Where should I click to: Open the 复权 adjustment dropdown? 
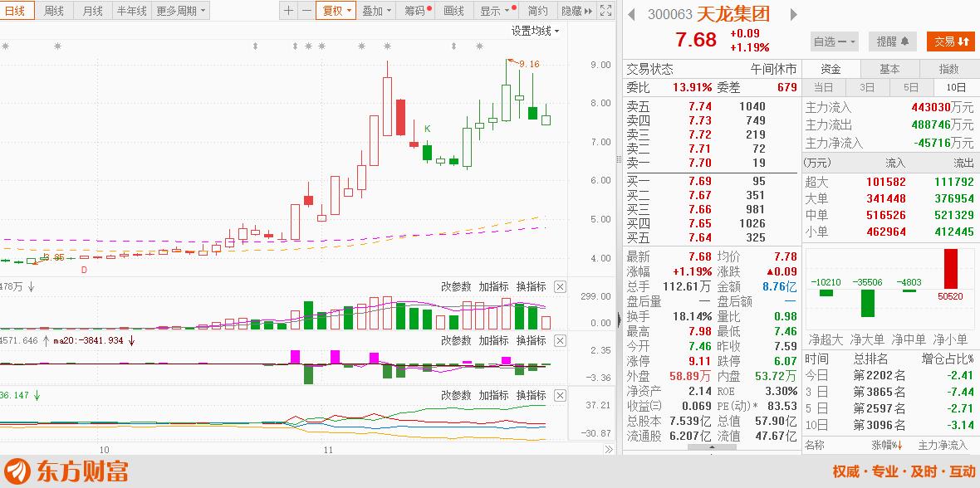[336, 11]
